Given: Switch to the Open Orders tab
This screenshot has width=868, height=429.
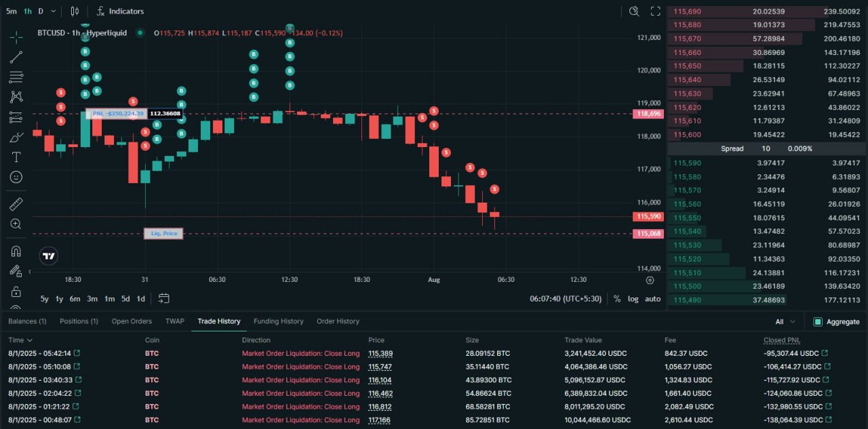Looking at the screenshot, I should 132,321.
